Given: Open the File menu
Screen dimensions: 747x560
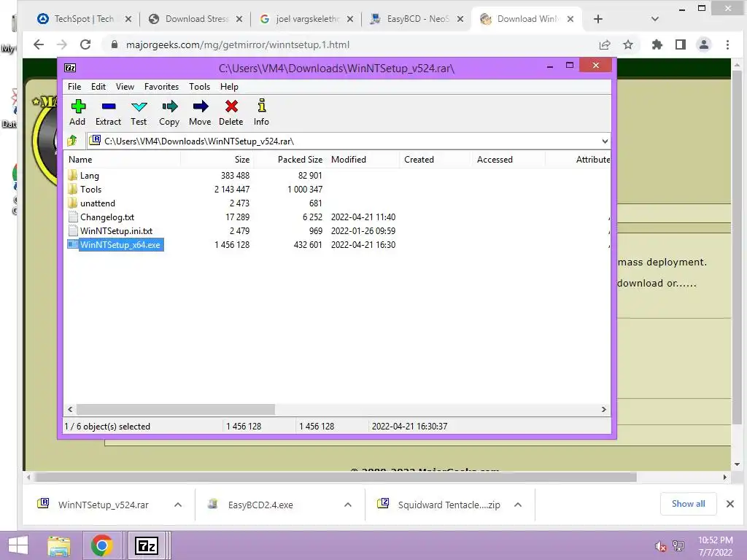Looking at the screenshot, I should 74,87.
